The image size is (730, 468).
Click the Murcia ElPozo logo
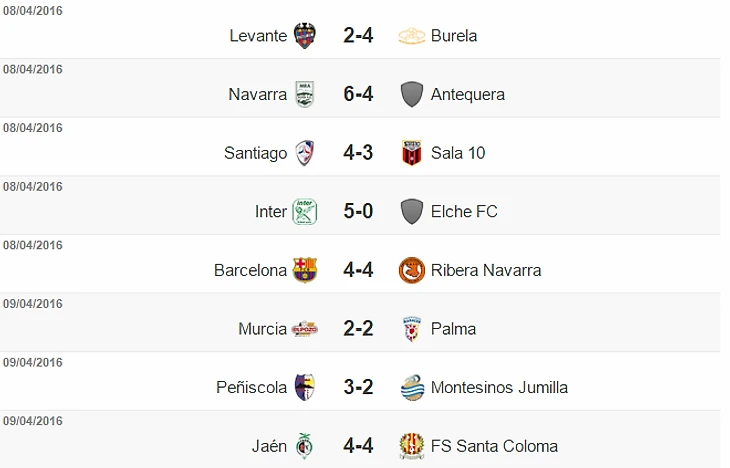305,329
